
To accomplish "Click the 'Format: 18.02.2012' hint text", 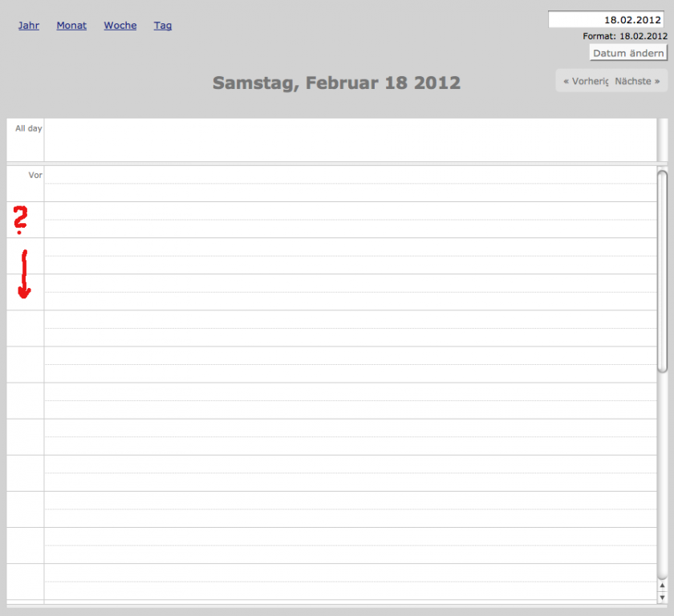I will pos(625,36).
